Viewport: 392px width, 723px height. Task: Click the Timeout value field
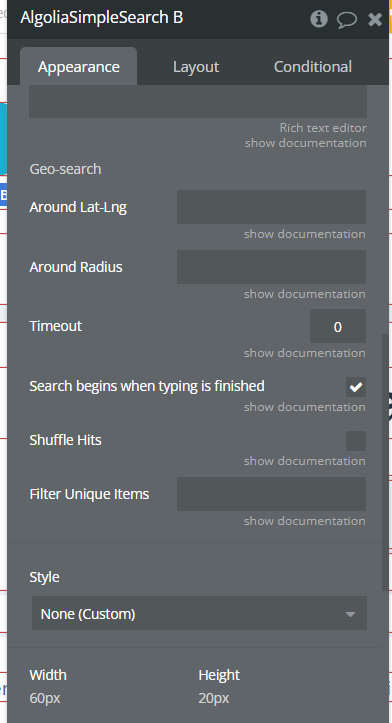tap(338, 326)
